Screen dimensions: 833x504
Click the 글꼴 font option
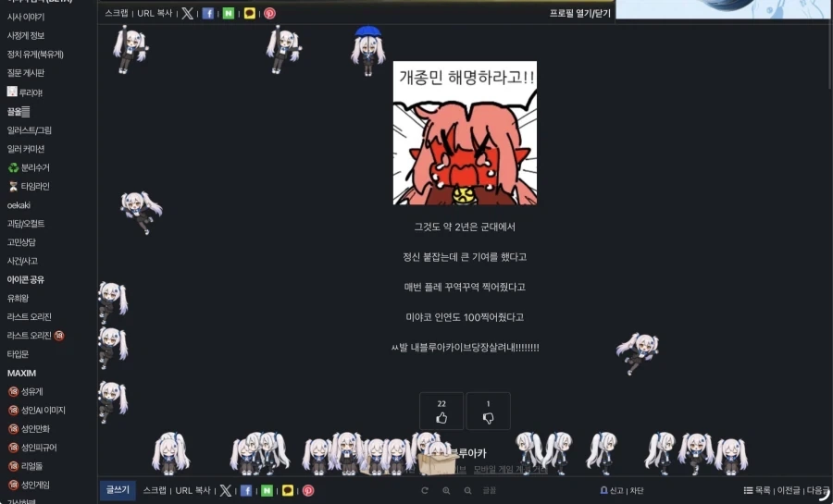click(490, 491)
